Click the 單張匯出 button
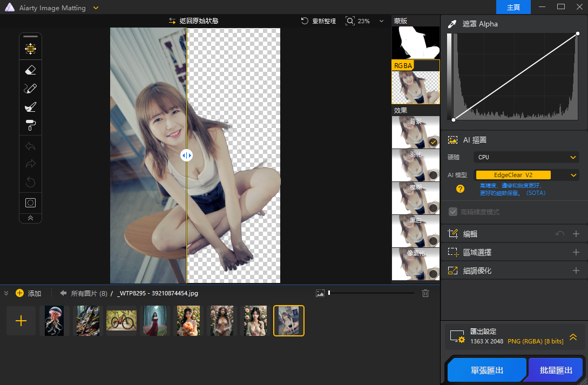 click(x=486, y=370)
